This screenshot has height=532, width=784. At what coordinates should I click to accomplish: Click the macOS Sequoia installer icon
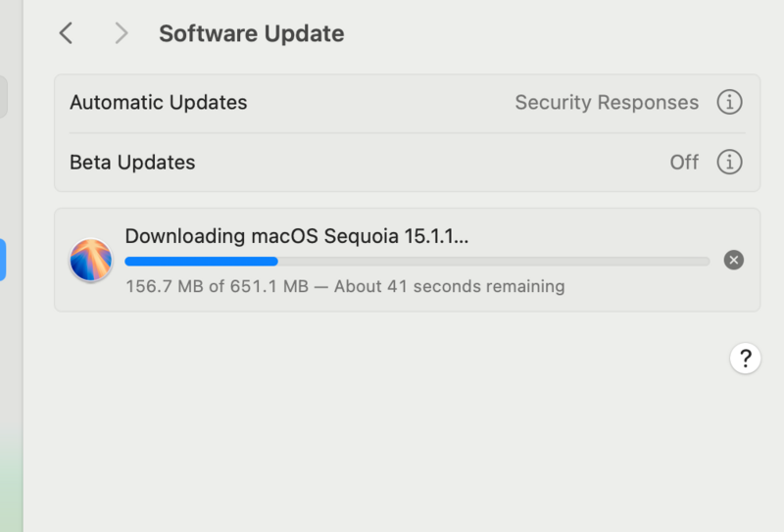point(91,260)
